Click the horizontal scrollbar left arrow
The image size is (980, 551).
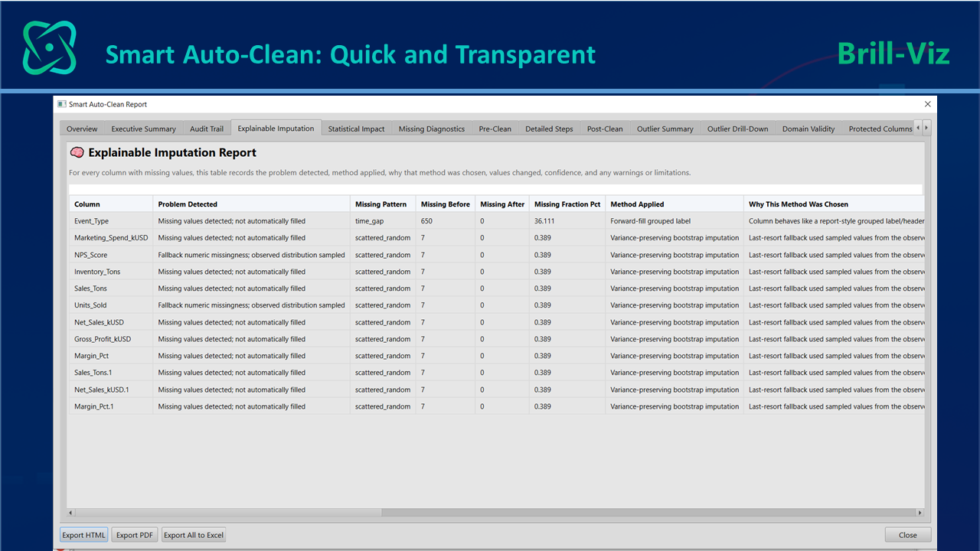click(71, 513)
